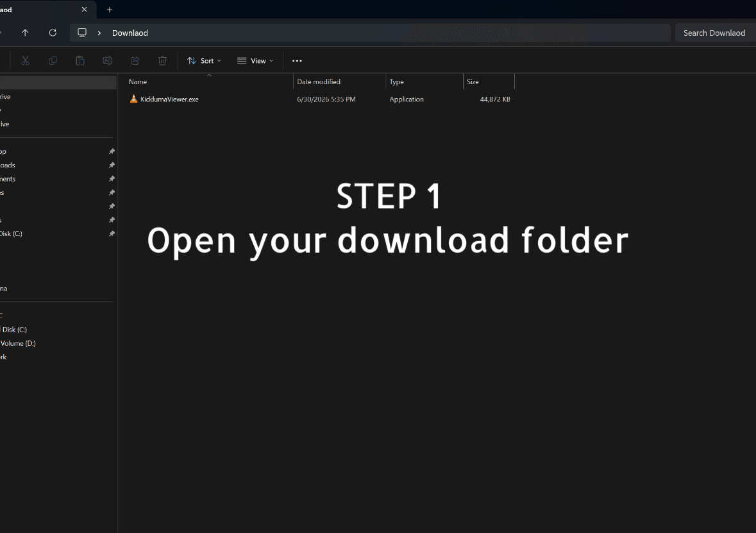
Task: Sort by Date modified column header
Action: [x=319, y=81]
